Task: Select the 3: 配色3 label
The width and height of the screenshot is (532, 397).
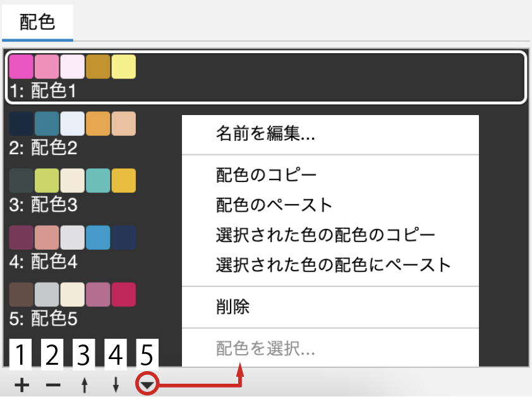Action: [43, 205]
